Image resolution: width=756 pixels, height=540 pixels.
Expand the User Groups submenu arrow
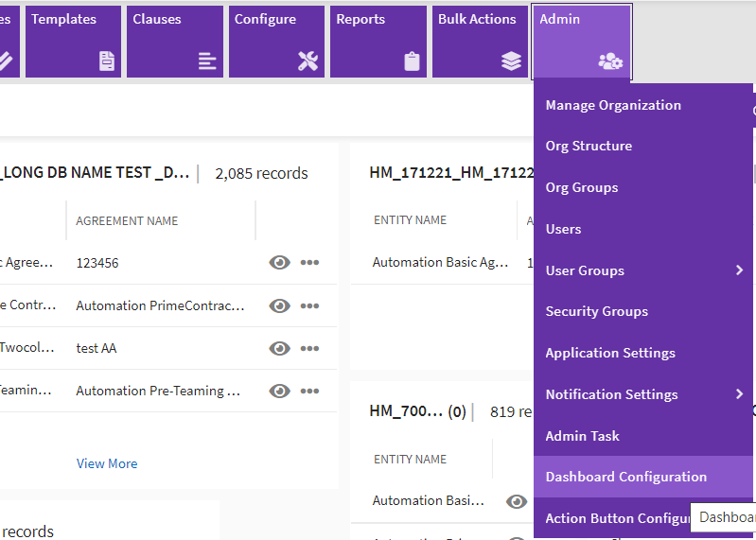click(x=739, y=270)
